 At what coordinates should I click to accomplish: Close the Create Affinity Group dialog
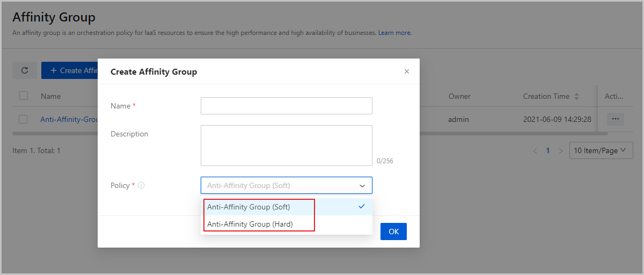click(406, 71)
